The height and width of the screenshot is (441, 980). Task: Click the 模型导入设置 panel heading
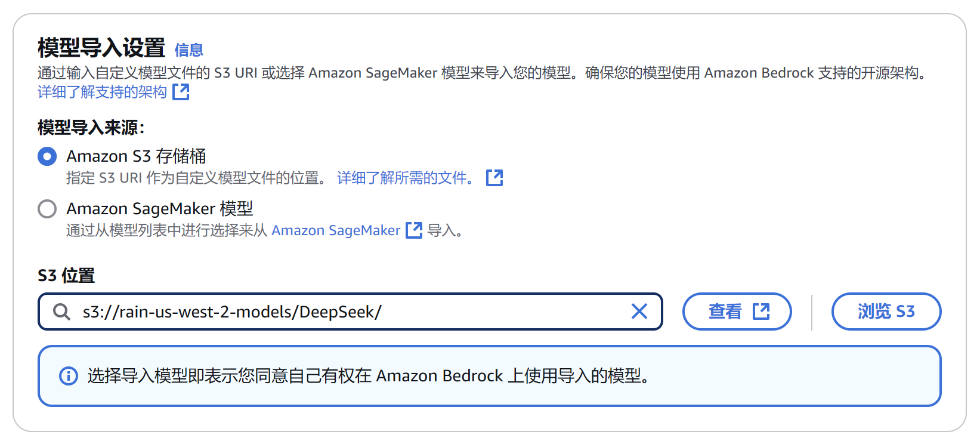pos(101,48)
